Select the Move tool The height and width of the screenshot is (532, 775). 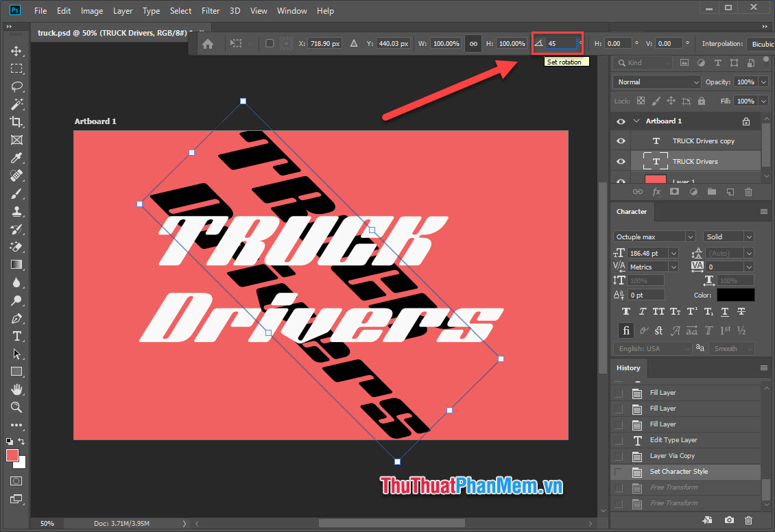[x=16, y=50]
